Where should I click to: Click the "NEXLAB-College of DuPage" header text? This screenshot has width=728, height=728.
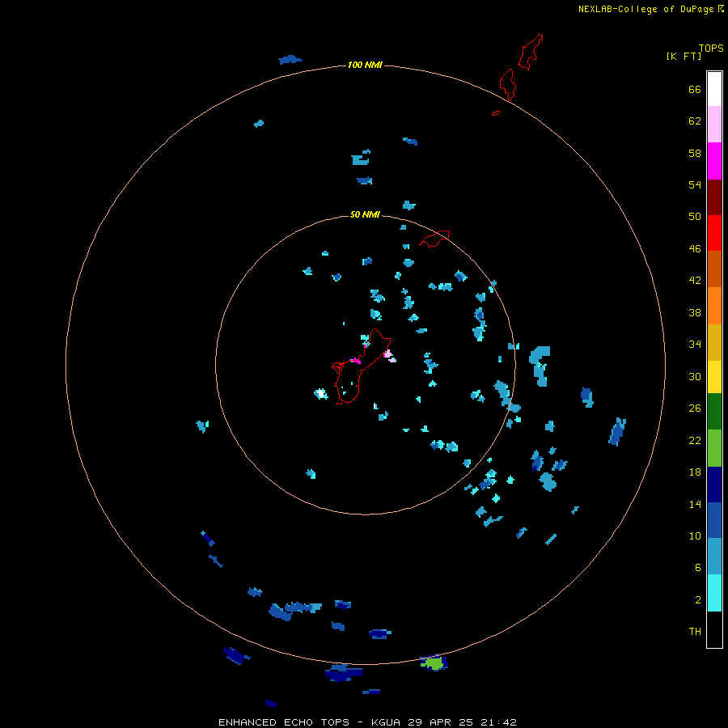(x=645, y=9)
